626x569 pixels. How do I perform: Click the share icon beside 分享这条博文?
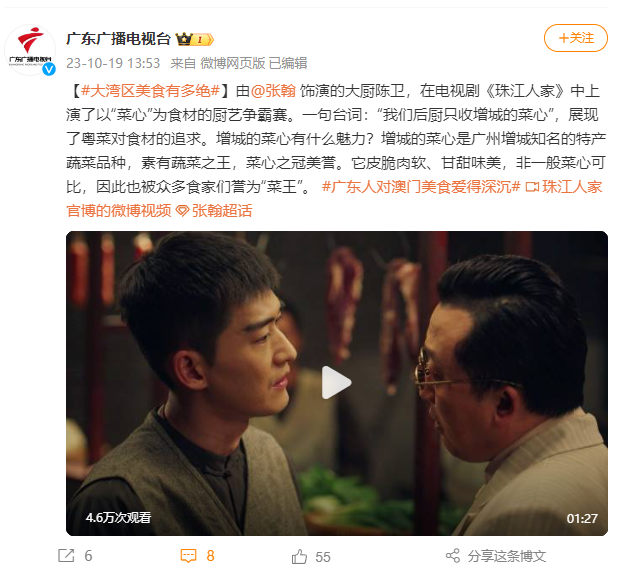click(x=453, y=556)
